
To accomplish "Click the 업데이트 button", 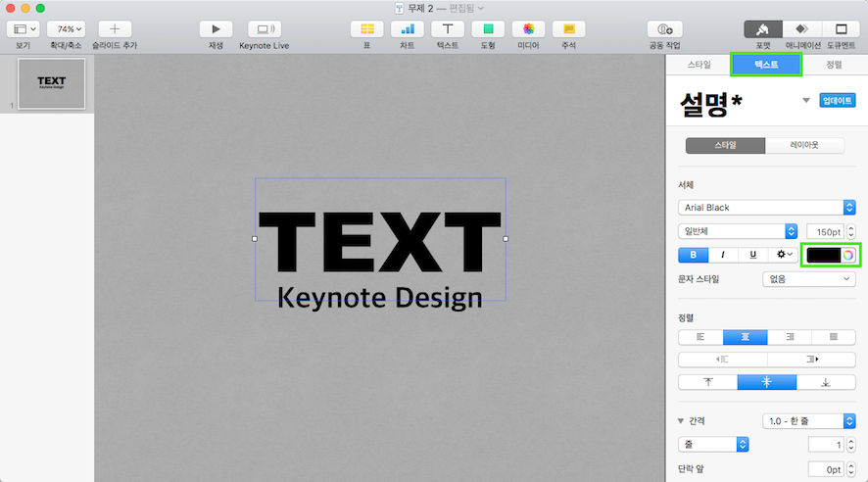I will point(837,101).
